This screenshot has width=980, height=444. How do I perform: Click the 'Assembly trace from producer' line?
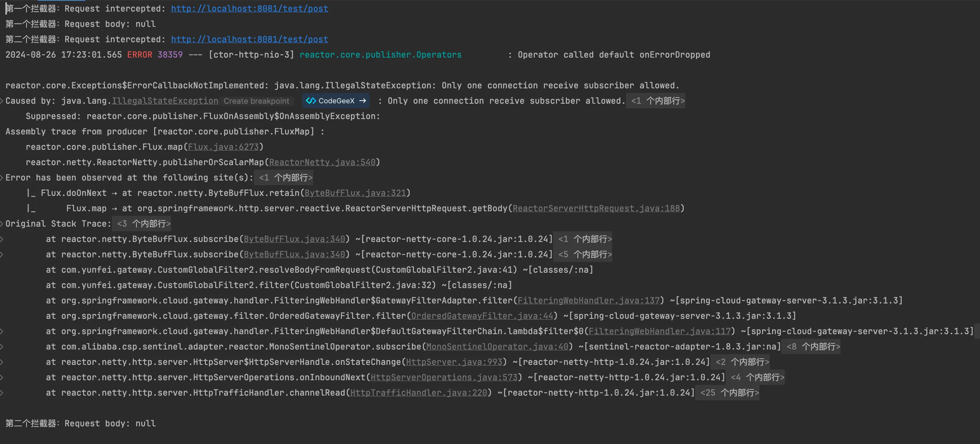tap(165, 131)
